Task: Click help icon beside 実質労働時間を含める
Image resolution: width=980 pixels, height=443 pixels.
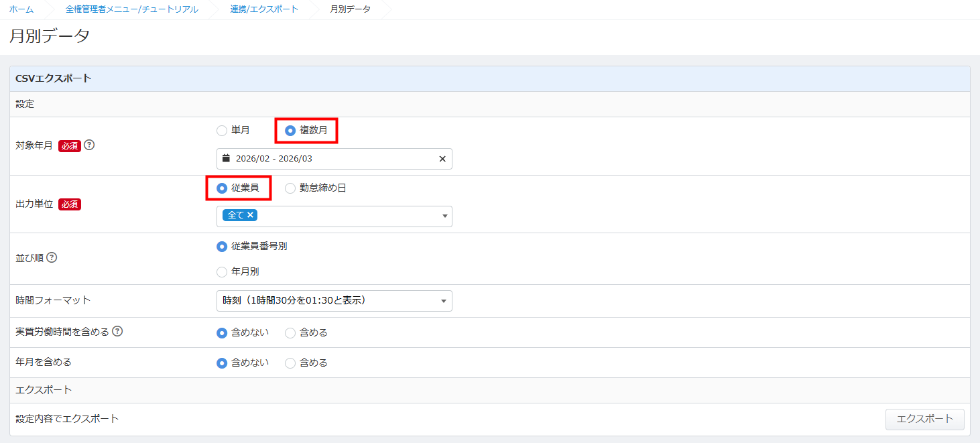Action: (x=117, y=331)
